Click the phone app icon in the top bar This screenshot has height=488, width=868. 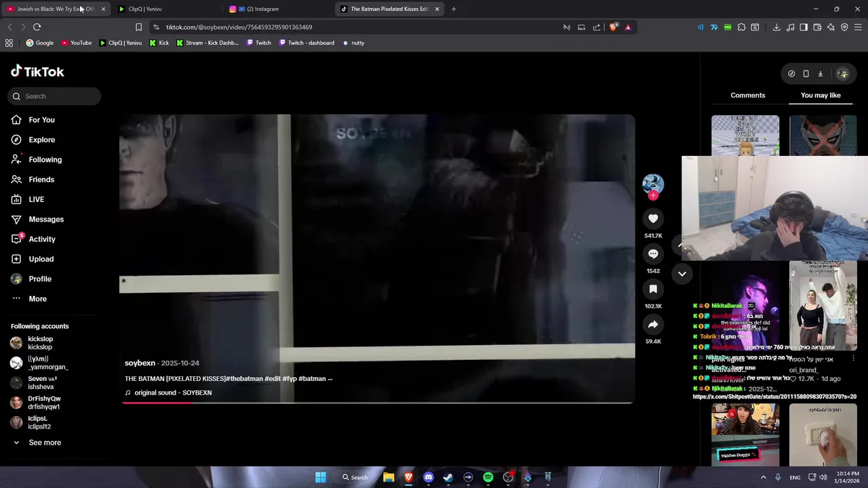tap(806, 74)
